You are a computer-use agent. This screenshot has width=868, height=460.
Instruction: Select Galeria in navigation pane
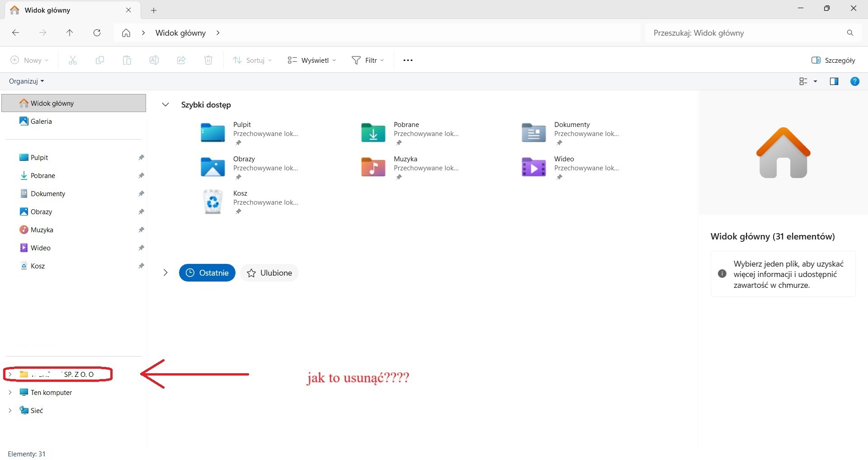pyautogui.click(x=74, y=121)
